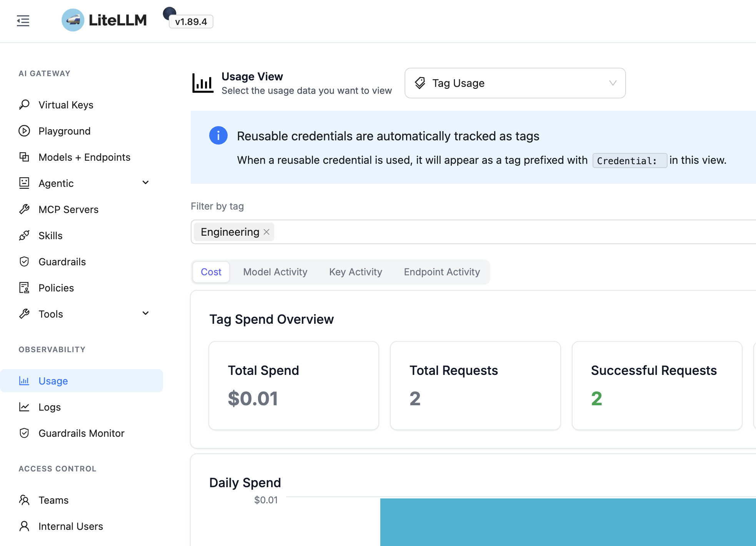Viewport: 756px width, 546px height.
Task: Click the dark badge above version label
Action: [169, 13]
